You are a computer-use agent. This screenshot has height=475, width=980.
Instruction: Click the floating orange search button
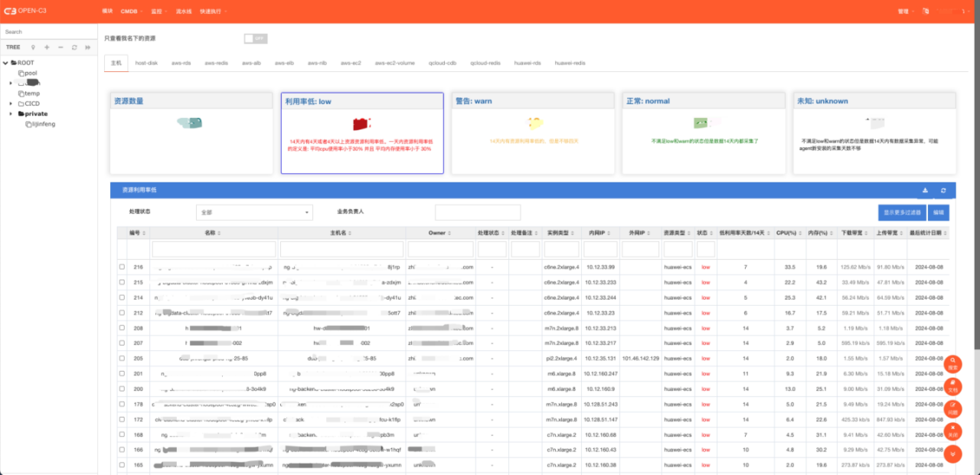952,364
